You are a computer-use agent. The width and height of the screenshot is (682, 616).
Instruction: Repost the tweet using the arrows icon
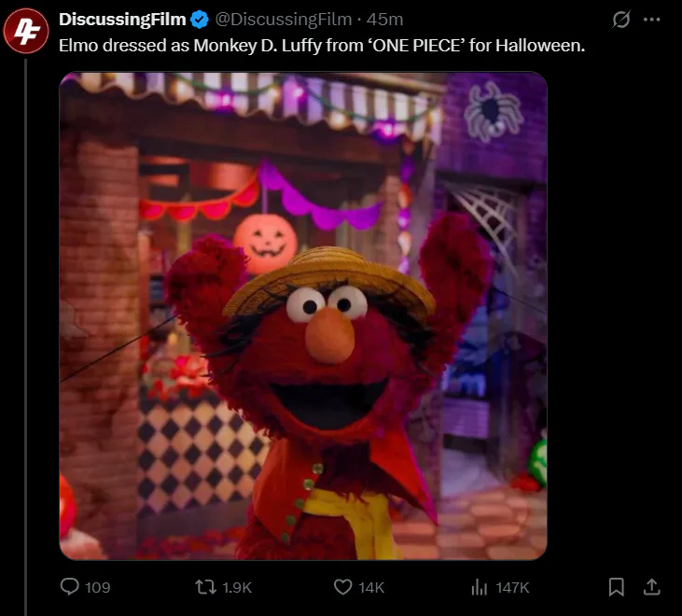tap(204, 587)
